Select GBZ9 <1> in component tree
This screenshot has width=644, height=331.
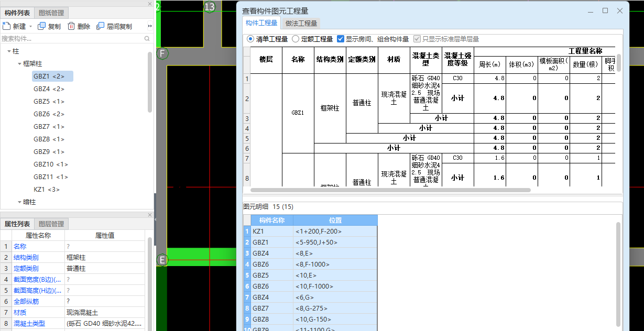(49, 151)
